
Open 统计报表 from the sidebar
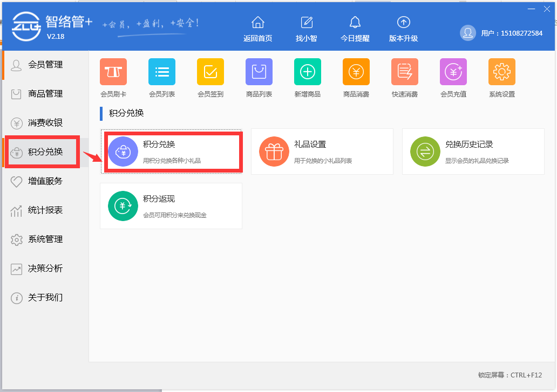point(42,210)
